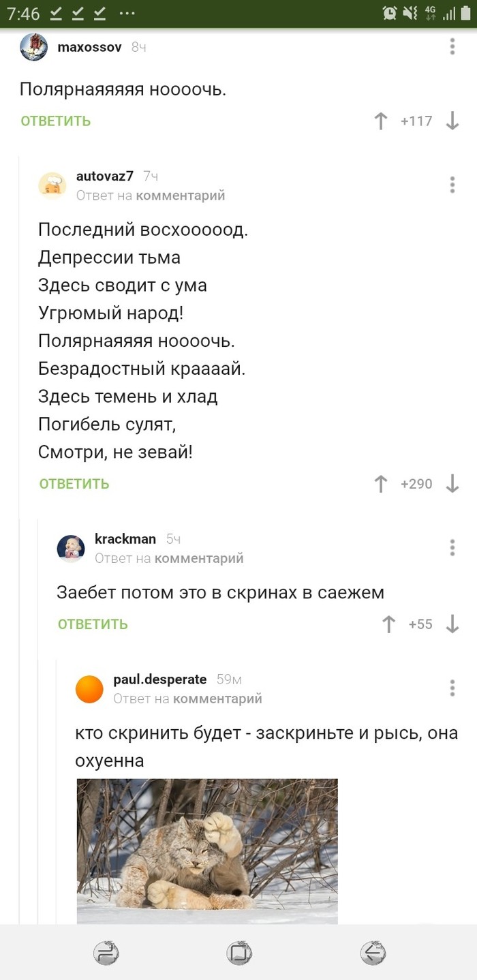The image size is (477, 980).
Task: Upvote krackman's comment about screenshots
Action: (x=388, y=624)
